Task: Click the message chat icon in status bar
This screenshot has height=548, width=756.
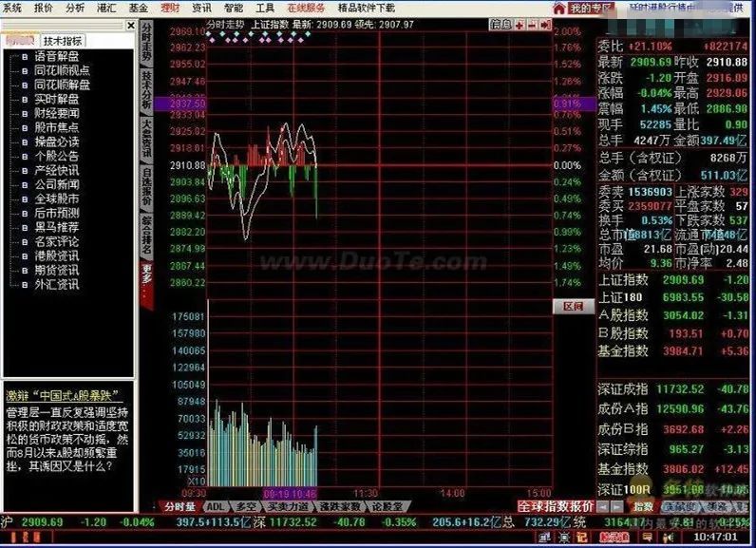Action: tap(647, 537)
